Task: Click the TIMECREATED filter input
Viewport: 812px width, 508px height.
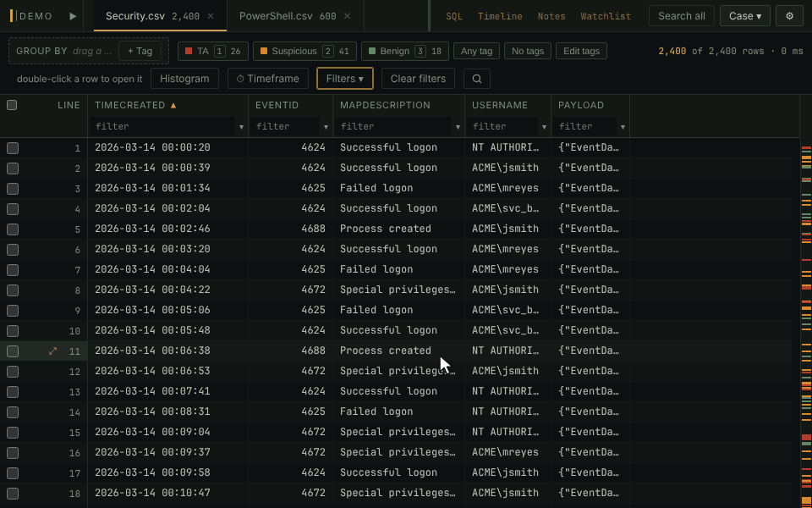Action: pos(162,127)
